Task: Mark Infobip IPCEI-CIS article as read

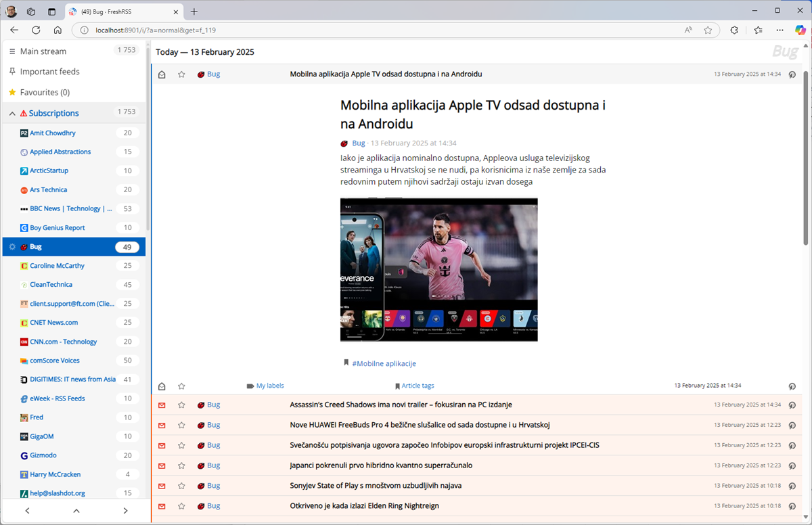Action: click(162, 445)
